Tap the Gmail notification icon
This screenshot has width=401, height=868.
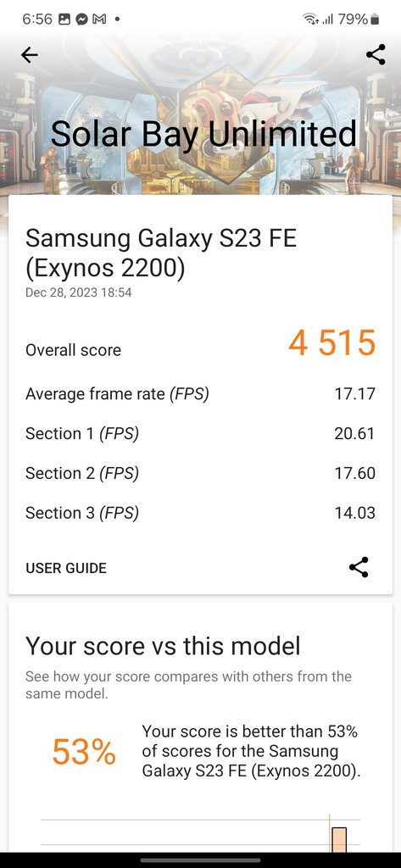(99, 19)
